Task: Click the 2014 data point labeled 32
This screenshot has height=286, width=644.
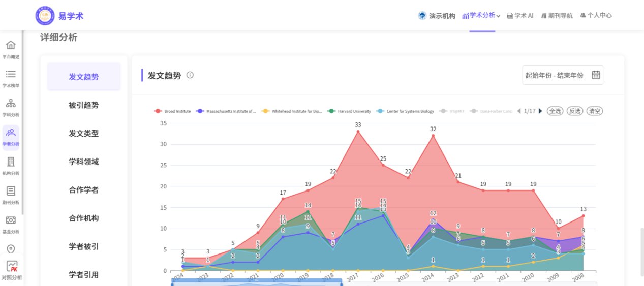Action: coord(433,136)
